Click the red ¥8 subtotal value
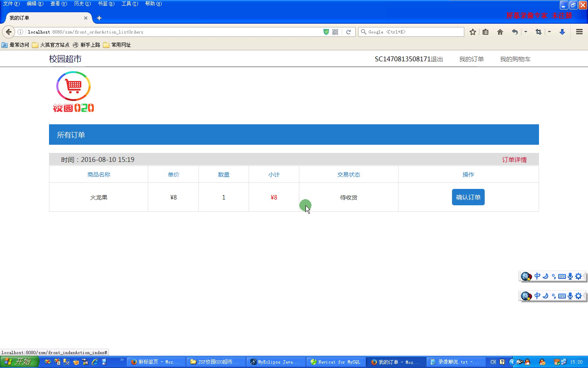Screen dimensions: 588x368 (274, 197)
